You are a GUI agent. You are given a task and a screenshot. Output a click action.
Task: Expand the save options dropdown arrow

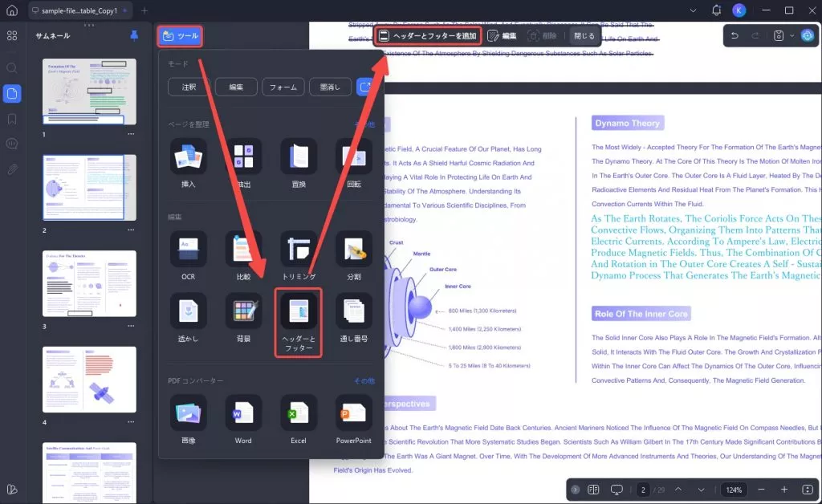click(791, 35)
